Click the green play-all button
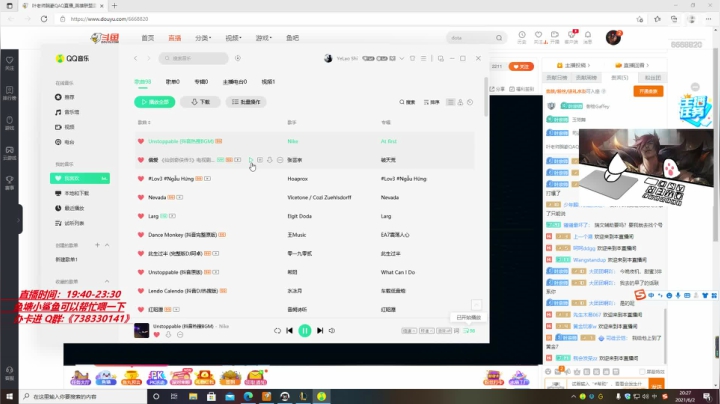Image resolution: width=720 pixels, height=404 pixels. 155,102
